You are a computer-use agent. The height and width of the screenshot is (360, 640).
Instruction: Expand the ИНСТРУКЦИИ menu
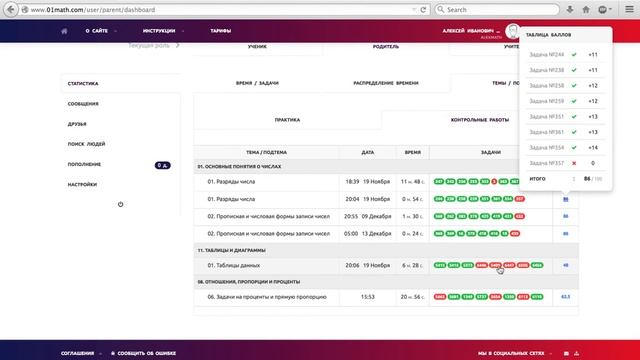(x=163, y=31)
